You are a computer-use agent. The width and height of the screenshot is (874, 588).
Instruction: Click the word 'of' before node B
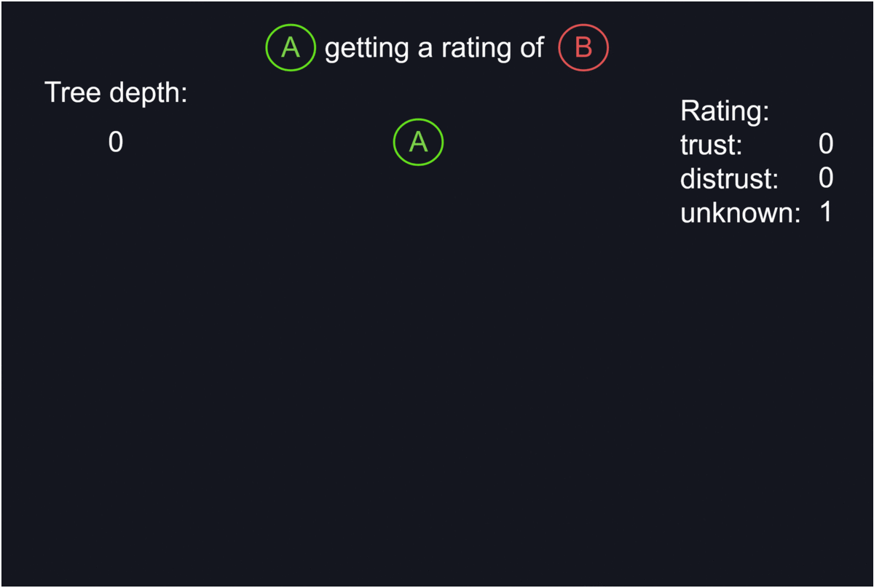[531, 48]
